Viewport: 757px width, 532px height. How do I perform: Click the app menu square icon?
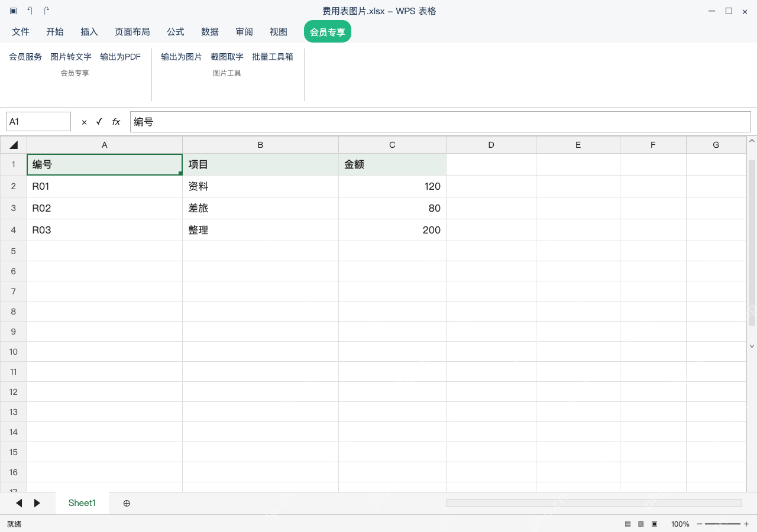13,11
